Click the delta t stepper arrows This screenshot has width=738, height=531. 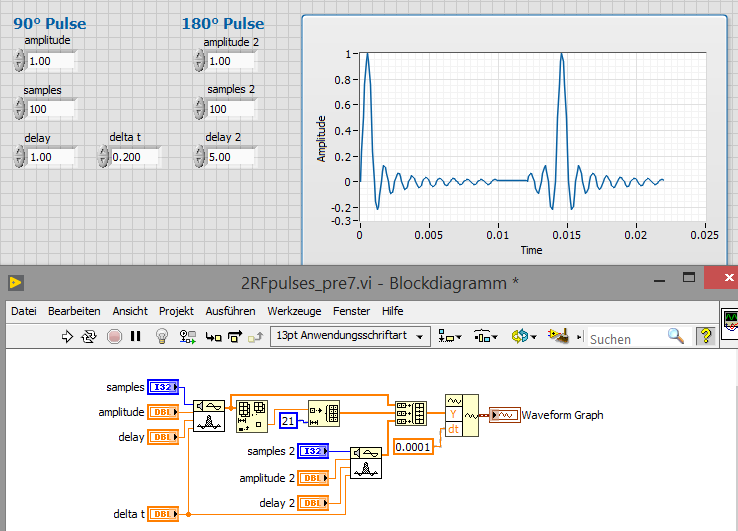pos(103,156)
